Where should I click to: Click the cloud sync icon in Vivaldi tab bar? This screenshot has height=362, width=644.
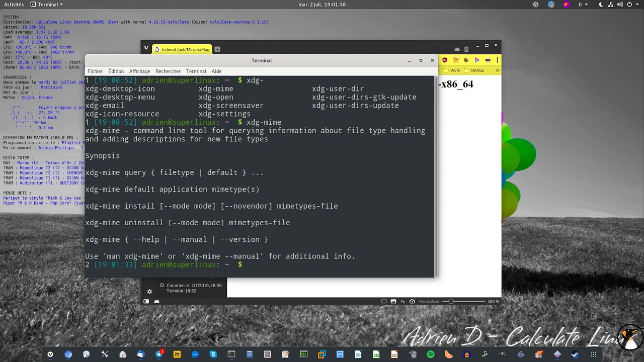[x=457, y=49]
